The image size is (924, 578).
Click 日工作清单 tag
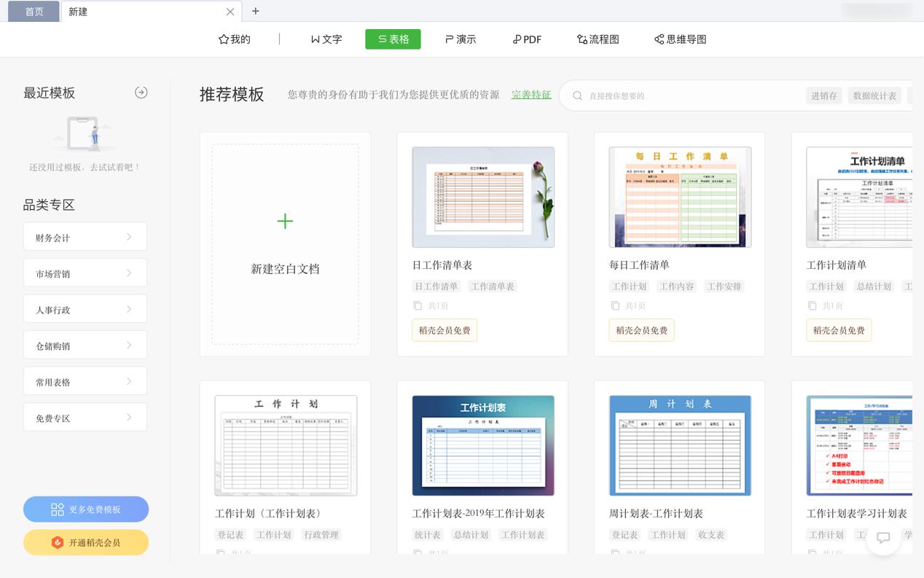pyautogui.click(x=436, y=286)
